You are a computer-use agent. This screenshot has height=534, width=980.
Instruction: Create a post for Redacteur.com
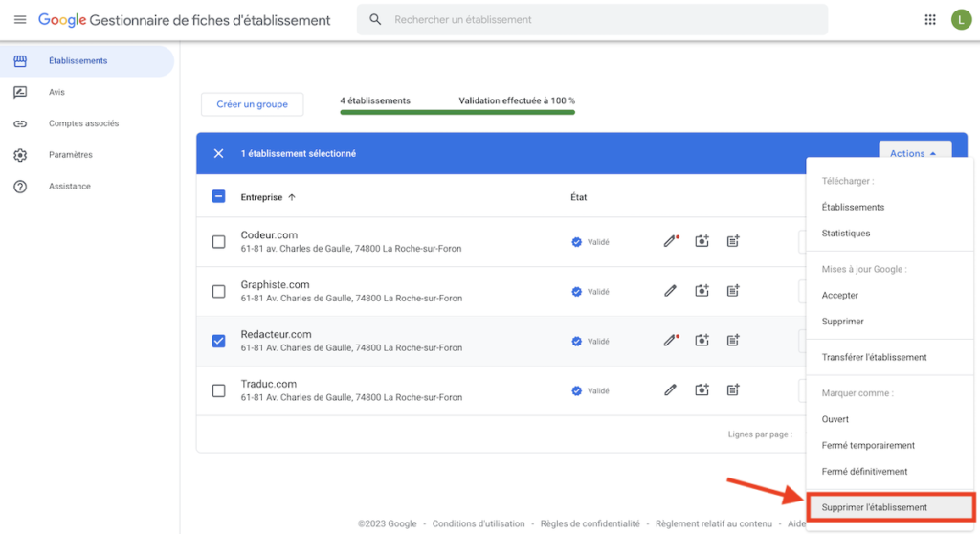(733, 340)
